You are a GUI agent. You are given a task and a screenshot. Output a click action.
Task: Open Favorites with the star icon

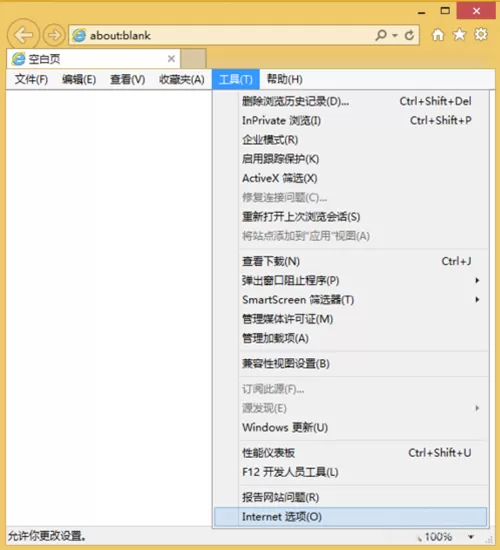click(459, 34)
